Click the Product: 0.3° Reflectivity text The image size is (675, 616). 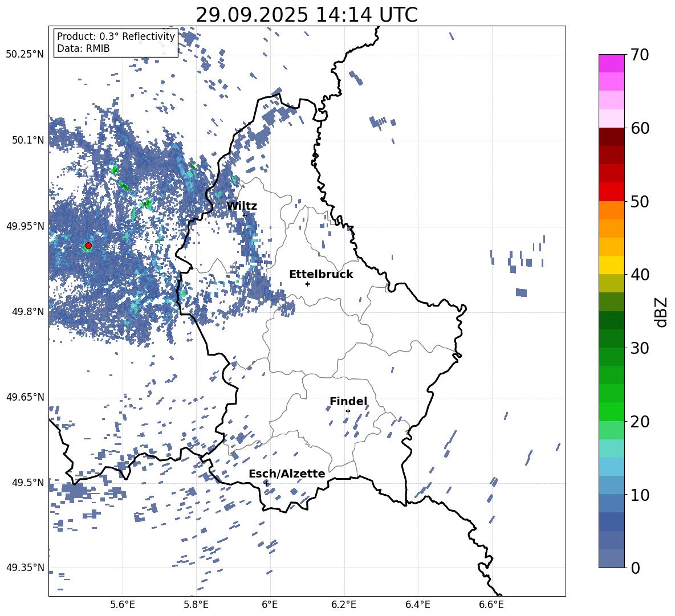[x=116, y=36]
